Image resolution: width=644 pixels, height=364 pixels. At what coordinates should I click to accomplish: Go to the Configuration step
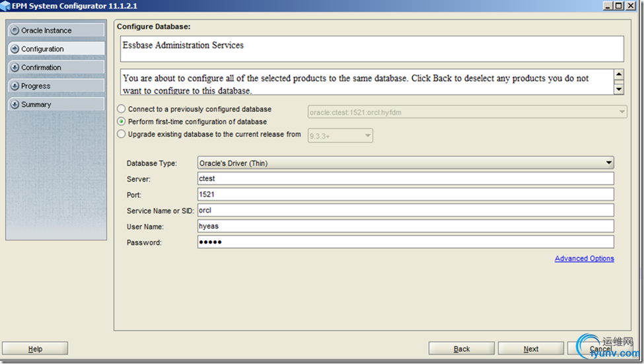[56, 49]
